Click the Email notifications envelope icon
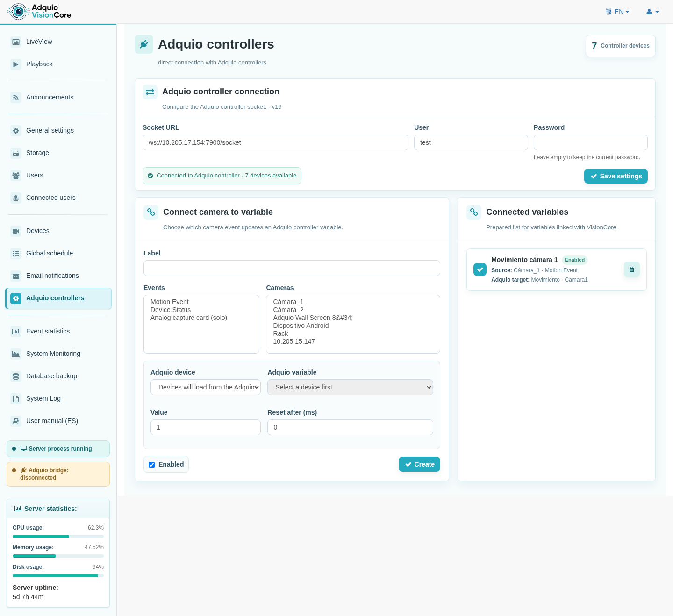The width and height of the screenshot is (673, 616). pos(16,276)
